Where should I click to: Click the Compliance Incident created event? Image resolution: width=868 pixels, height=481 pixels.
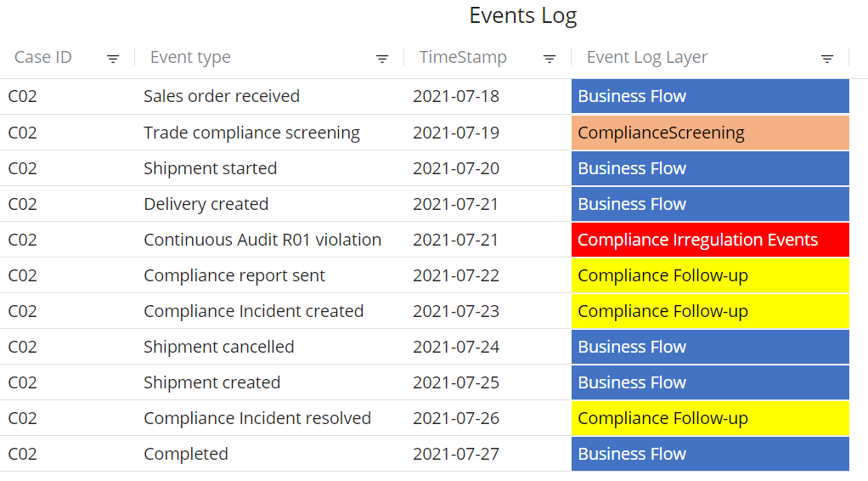(x=253, y=311)
